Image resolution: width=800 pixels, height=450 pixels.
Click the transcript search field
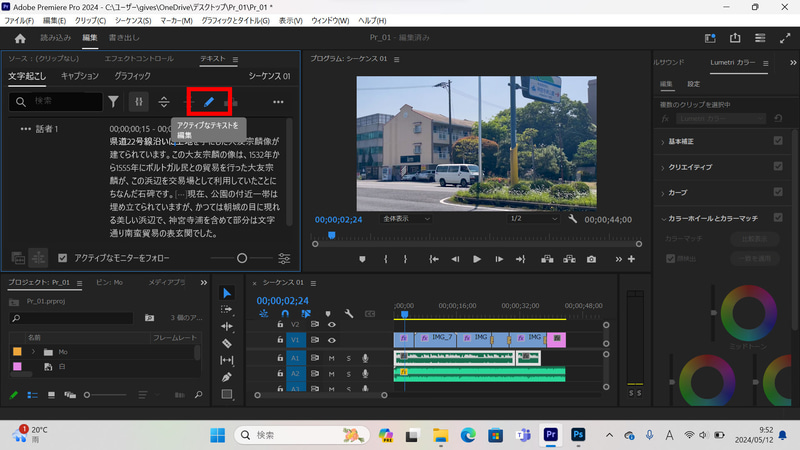[x=56, y=102]
